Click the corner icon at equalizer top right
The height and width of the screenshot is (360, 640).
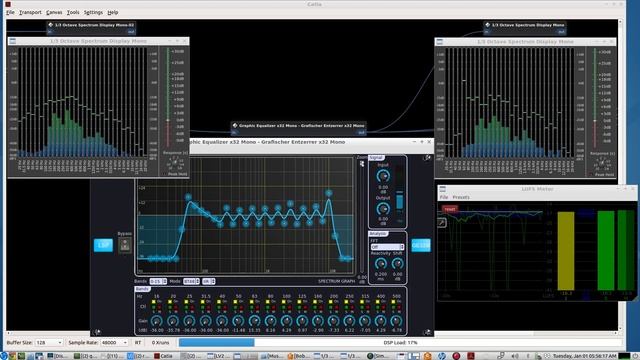point(427,158)
